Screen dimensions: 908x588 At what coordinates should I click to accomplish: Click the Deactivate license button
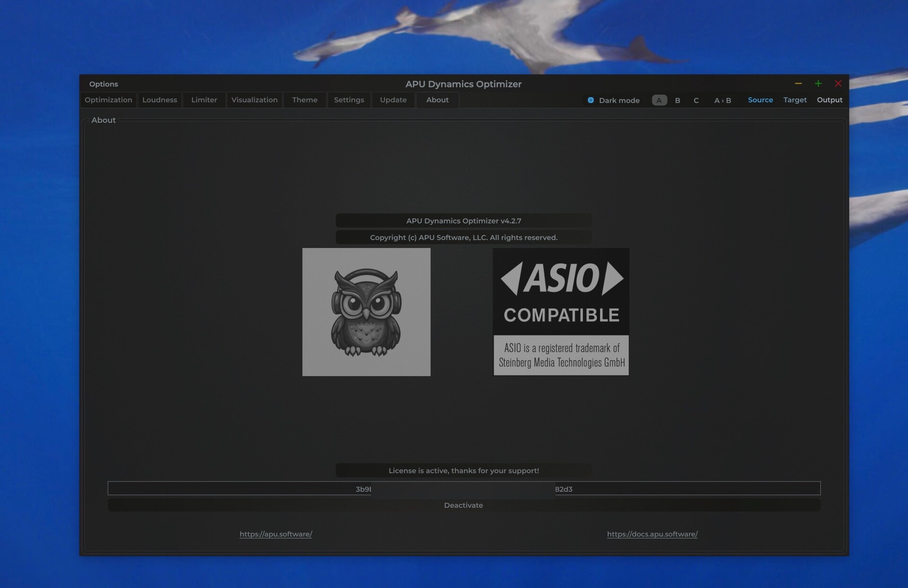[x=464, y=505]
